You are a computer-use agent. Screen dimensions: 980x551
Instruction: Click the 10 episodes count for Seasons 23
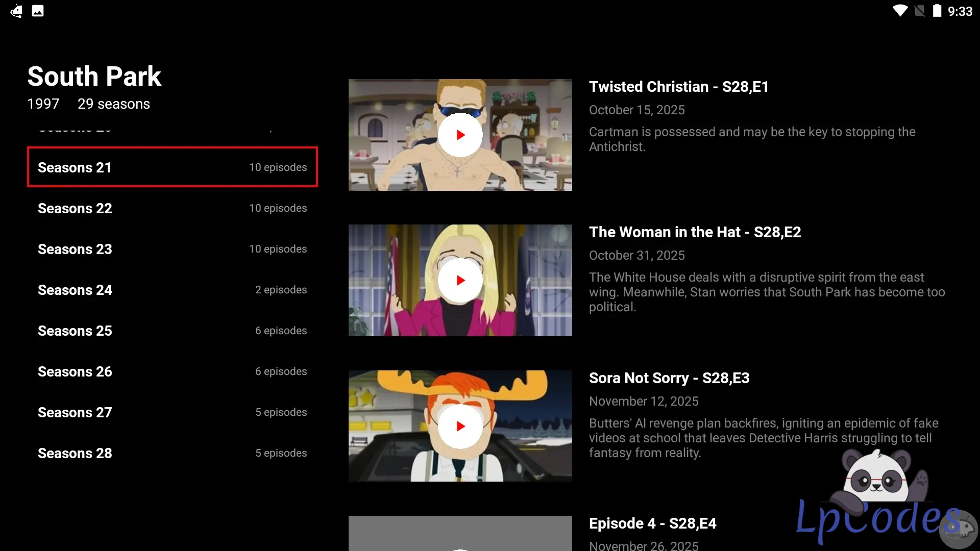[x=278, y=249]
